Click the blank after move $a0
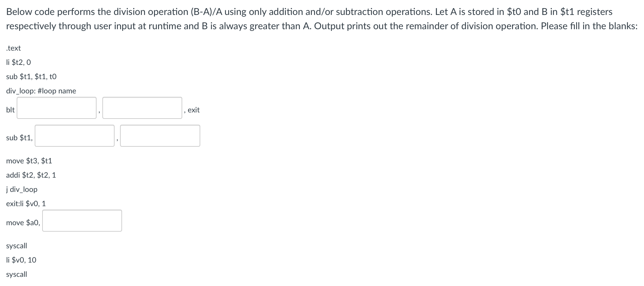 82,221
